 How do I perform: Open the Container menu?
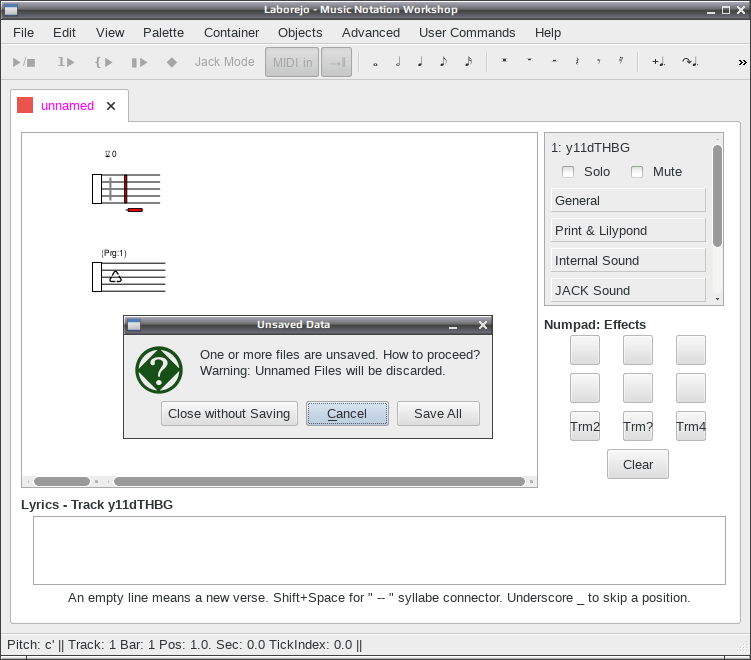(x=231, y=33)
